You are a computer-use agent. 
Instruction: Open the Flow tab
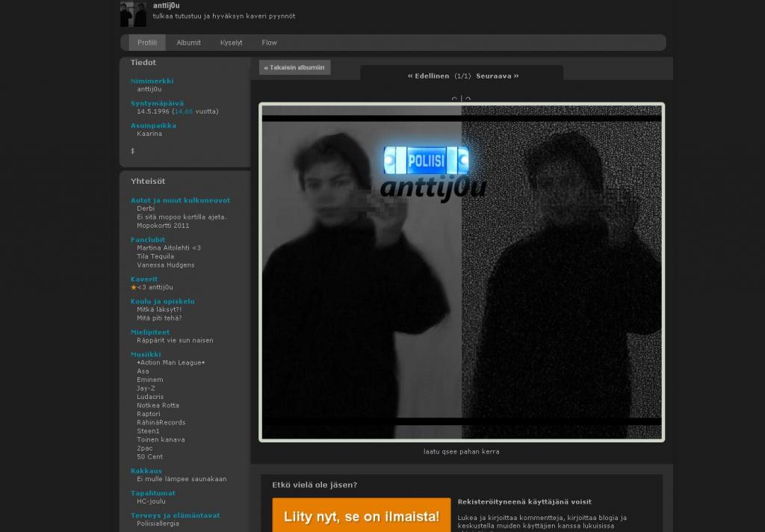[269, 43]
